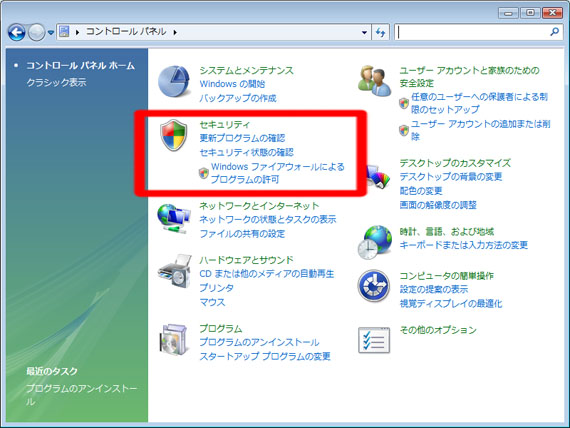Screen dimensions: 570x428
Task: Click the プログラム software box icon
Action: [174, 340]
